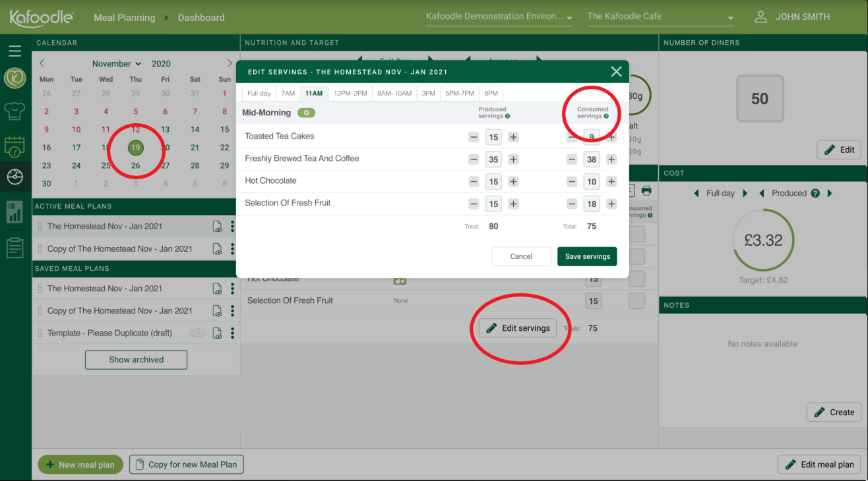Click produced servings field for Hot Chocolate

click(x=493, y=182)
